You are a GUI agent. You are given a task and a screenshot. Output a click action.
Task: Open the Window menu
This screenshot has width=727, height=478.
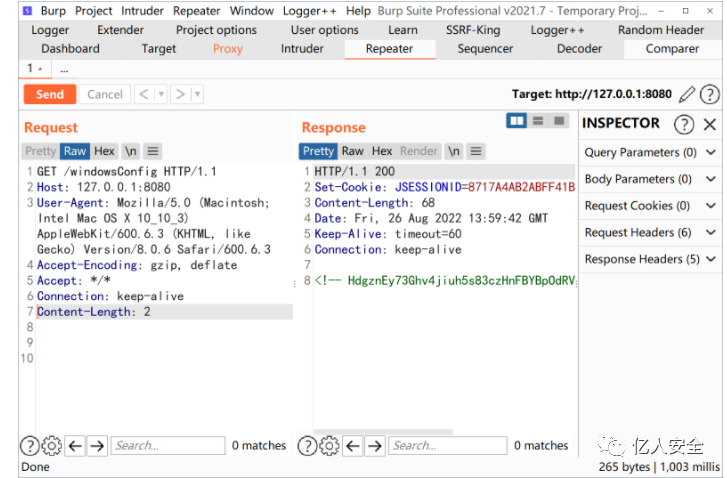(252, 11)
